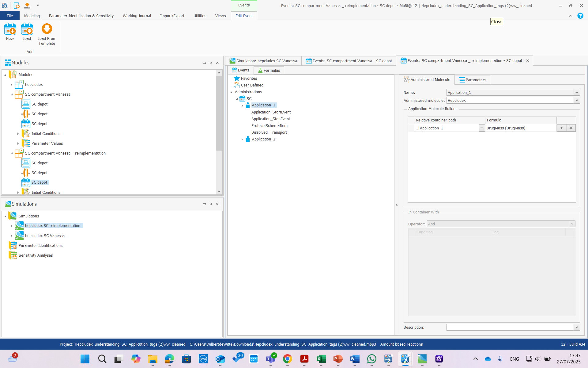Collapse right pane via splitter arrow
Viewport: 588px width, 368px height.
coord(397,205)
